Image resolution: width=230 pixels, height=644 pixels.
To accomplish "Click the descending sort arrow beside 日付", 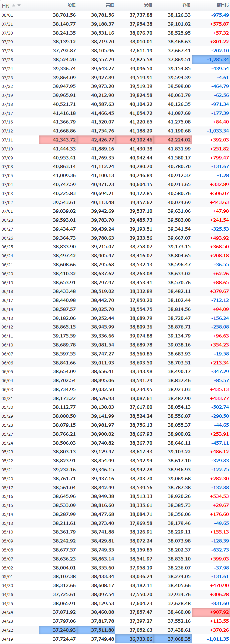I will click(x=19, y=5).
